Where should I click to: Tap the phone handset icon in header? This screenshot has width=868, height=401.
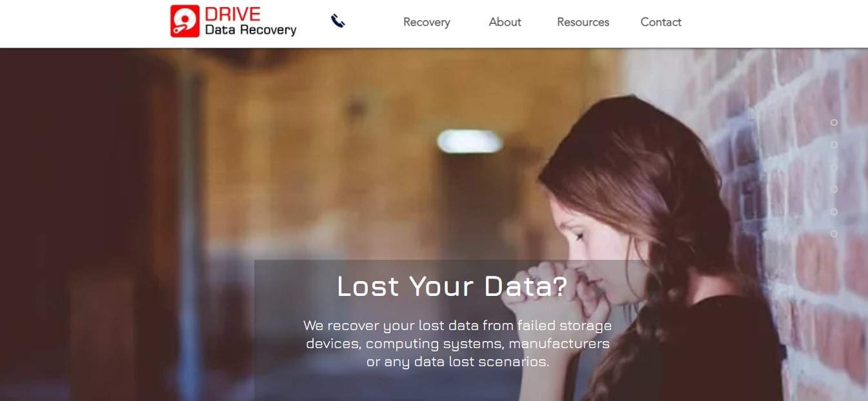tap(338, 21)
